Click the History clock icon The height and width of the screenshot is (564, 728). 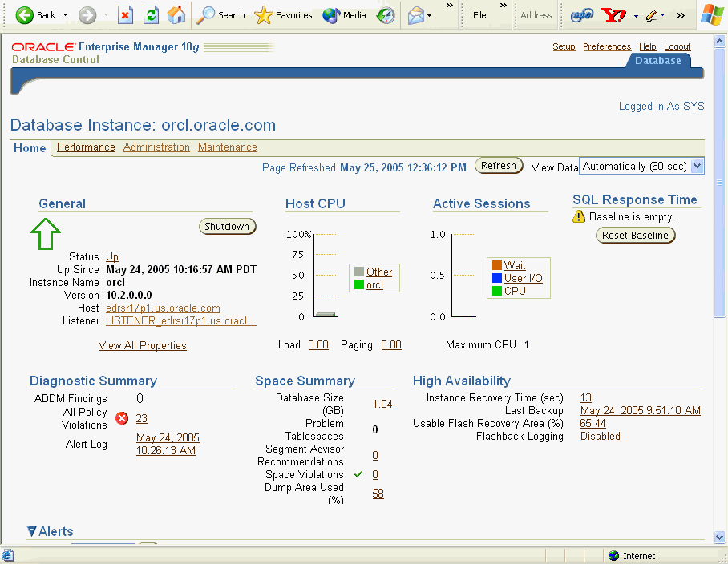pyautogui.click(x=386, y=15)
